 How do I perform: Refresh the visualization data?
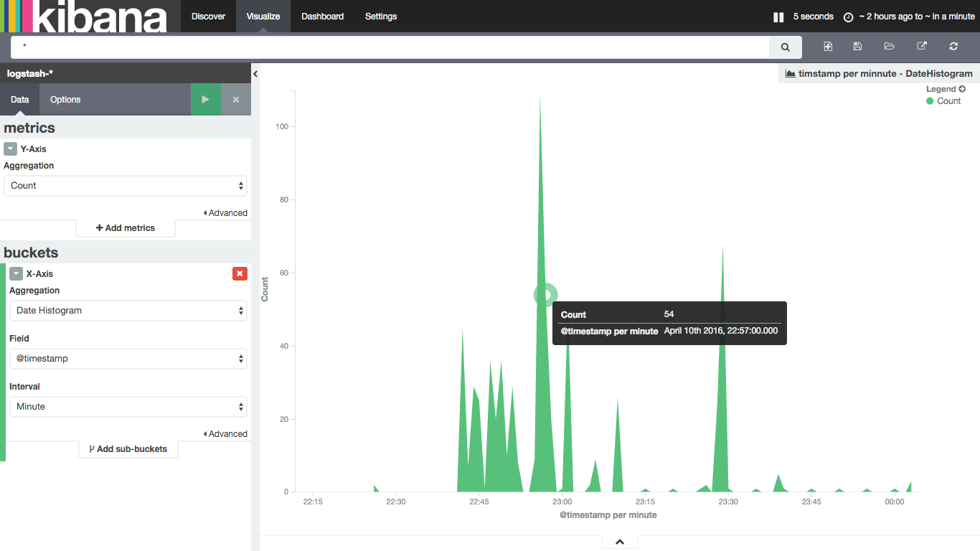pos(953,46)
